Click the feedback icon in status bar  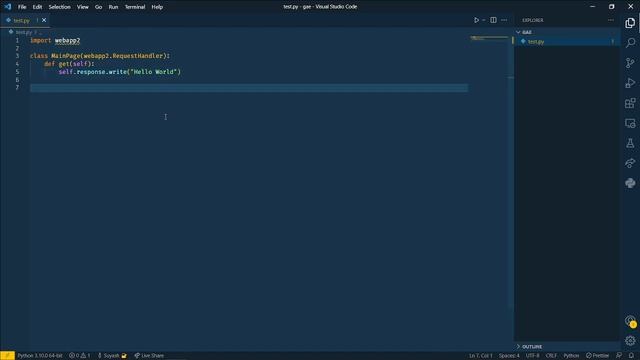tap(619, 356)
